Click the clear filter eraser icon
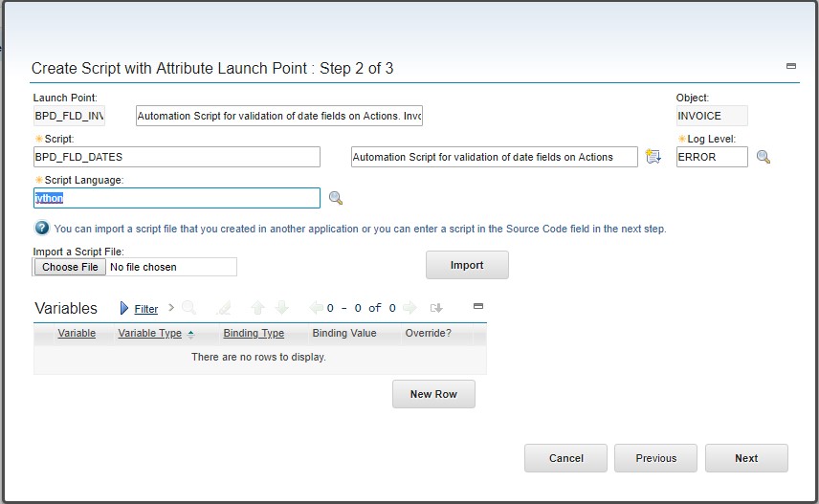 (x=224, y=308)
